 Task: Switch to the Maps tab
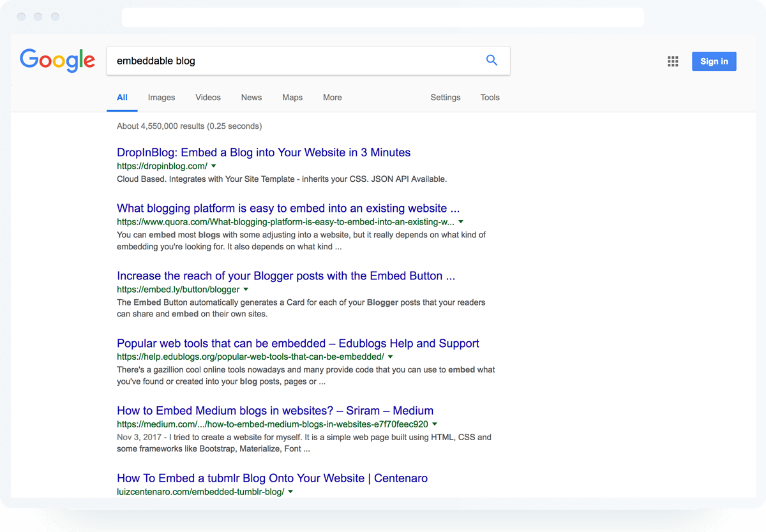pyautogui.click(x=292, y=98)
